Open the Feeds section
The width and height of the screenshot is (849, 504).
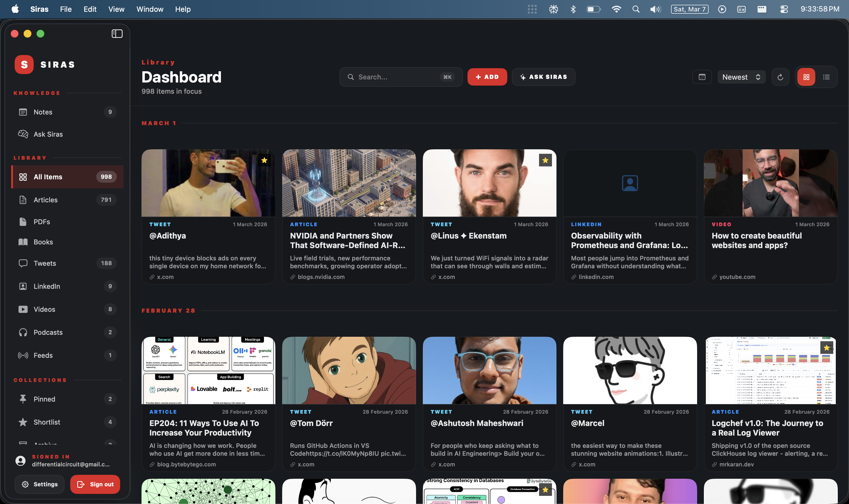[43, 355]
